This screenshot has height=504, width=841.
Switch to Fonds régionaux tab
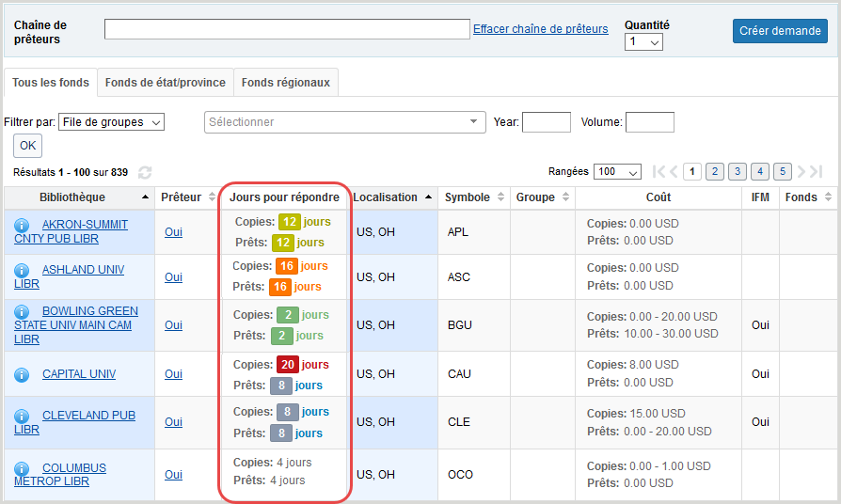pyautogui.click(x=285, y=83)
